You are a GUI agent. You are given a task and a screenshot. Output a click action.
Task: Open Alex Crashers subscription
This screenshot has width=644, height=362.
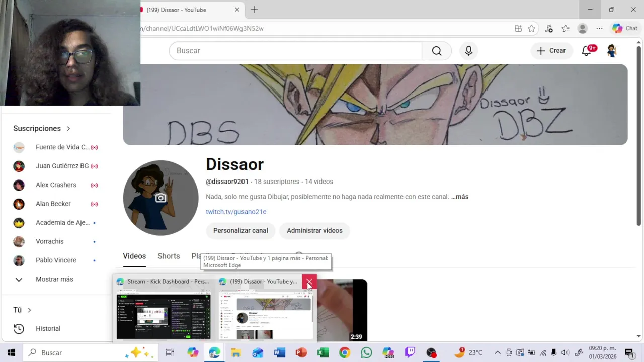click(x=56, y=185)
